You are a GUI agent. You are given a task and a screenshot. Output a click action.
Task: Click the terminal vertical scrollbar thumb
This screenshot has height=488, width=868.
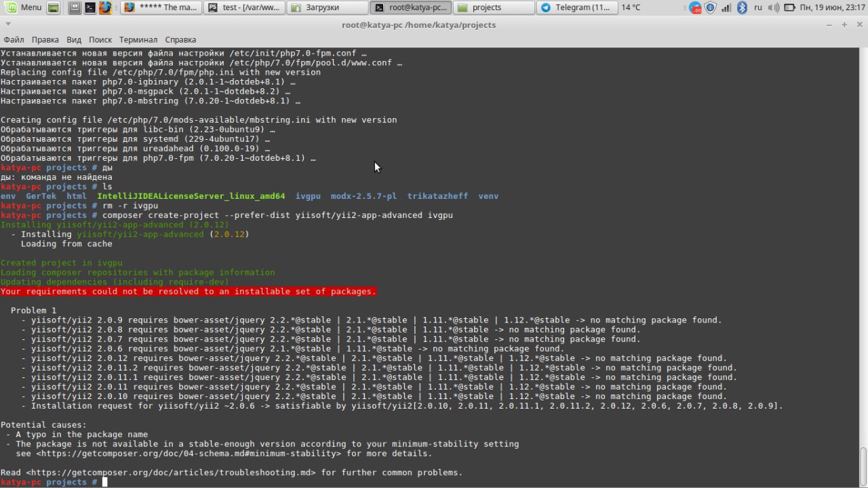click(863, 467)
